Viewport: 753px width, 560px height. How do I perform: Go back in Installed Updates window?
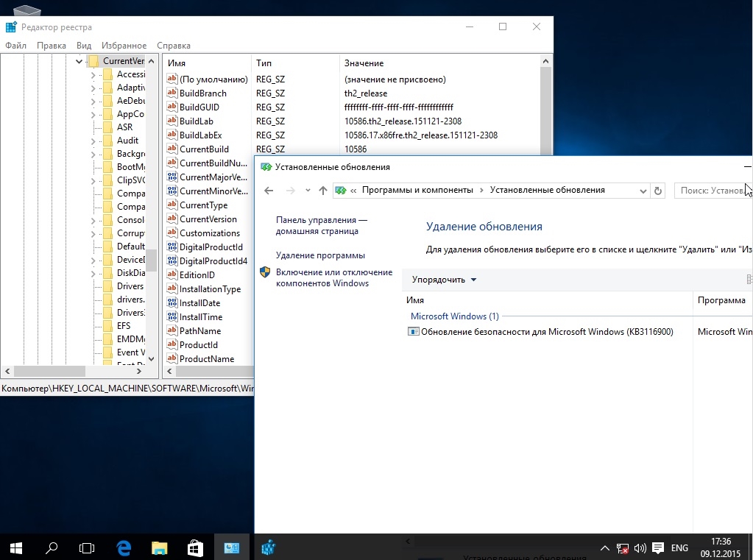click(269, 191)
